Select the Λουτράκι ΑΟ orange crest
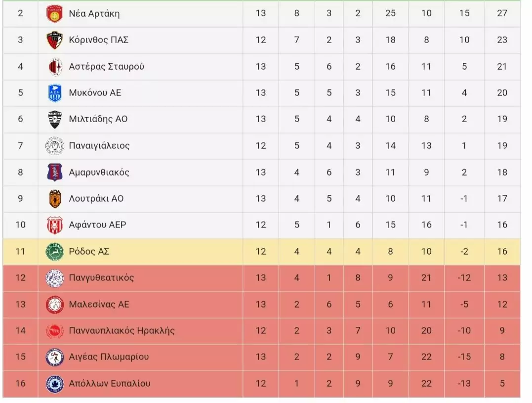 point(54,199)
